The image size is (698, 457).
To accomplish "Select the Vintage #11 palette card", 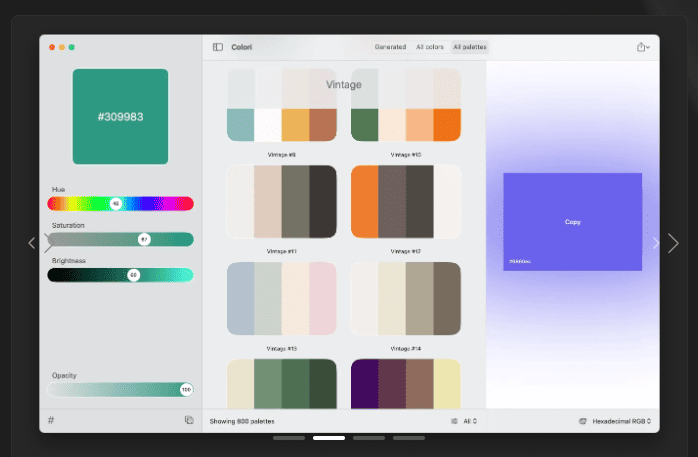I will 282,202.
